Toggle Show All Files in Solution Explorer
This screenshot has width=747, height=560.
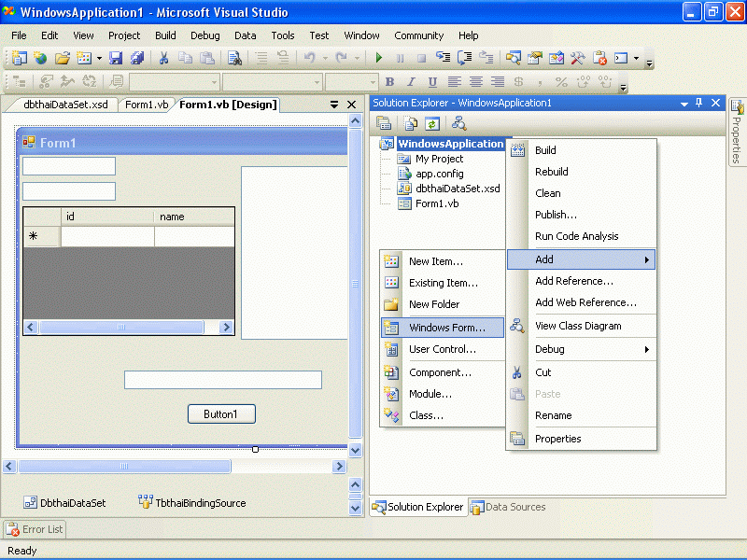pos(410,123)
